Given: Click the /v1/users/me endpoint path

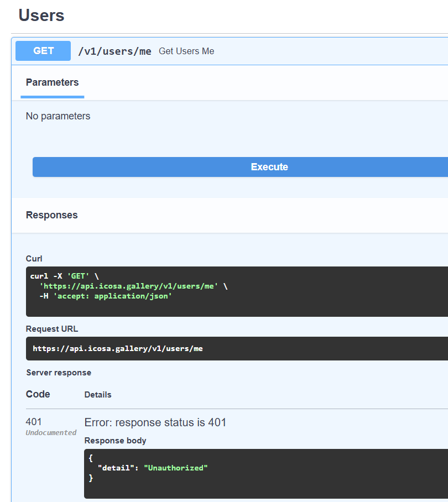Looking at the screenshot, I should click(114, 51).
